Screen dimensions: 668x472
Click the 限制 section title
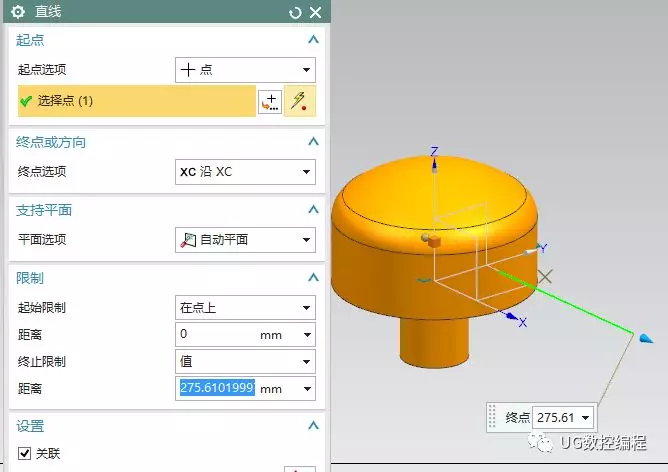pos(30,278)
